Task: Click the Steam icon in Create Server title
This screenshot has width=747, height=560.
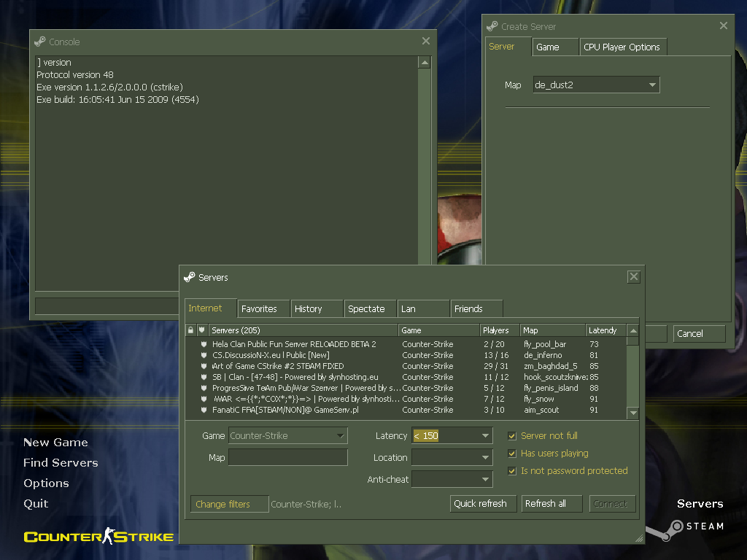Action: (x=492, y=26)
